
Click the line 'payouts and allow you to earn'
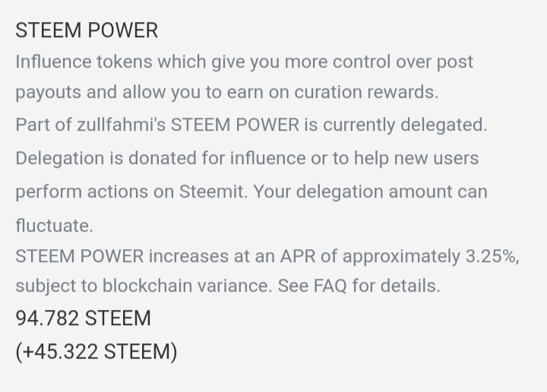point(226,93)
